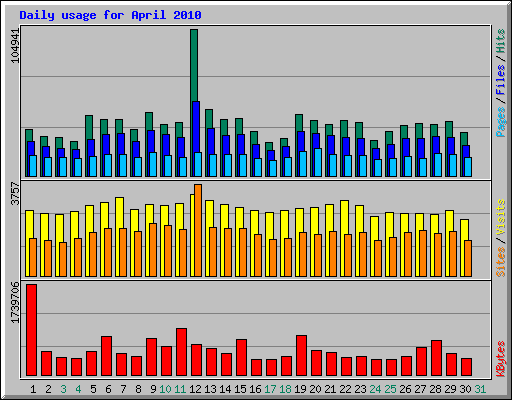Select day number 6 on the x-axis
Image resolution: width=512 pixels, height=400 pixels.
108,389
